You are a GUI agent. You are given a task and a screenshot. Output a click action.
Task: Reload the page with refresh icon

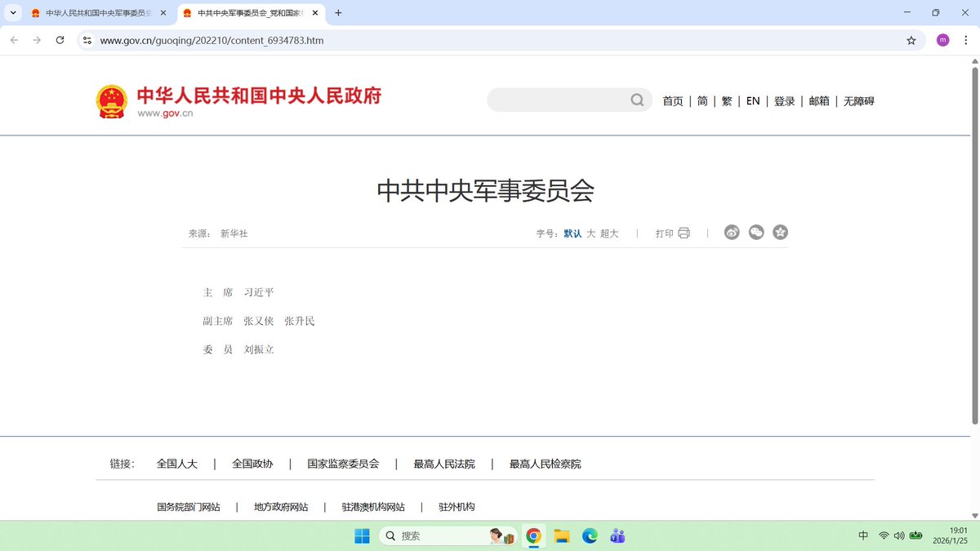tap(60, 40)
